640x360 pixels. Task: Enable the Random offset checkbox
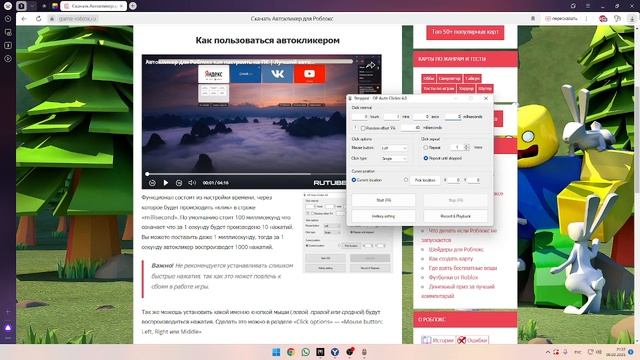(x=363, y=128)
